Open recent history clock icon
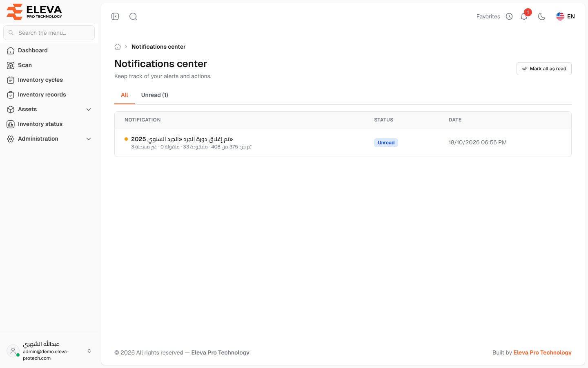588x368 pixels. [x=509, y=16]
